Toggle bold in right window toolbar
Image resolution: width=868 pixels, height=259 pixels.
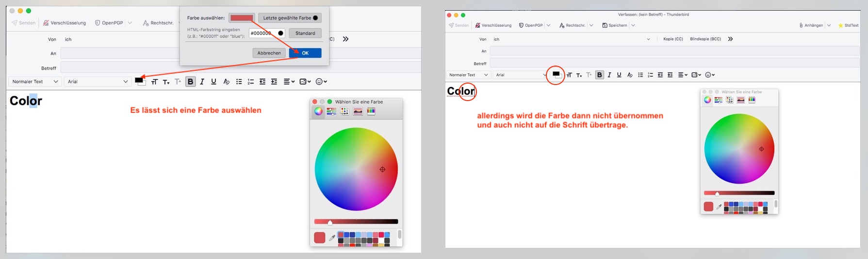point(600,75)
